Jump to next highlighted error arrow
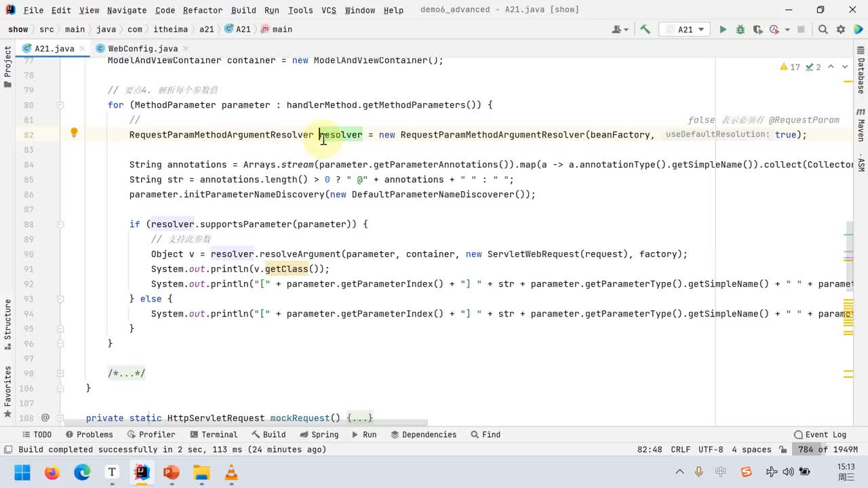Image resolution: width=868 pixels, height=488 pixels. pyautogui.click(x=845, y=67)
